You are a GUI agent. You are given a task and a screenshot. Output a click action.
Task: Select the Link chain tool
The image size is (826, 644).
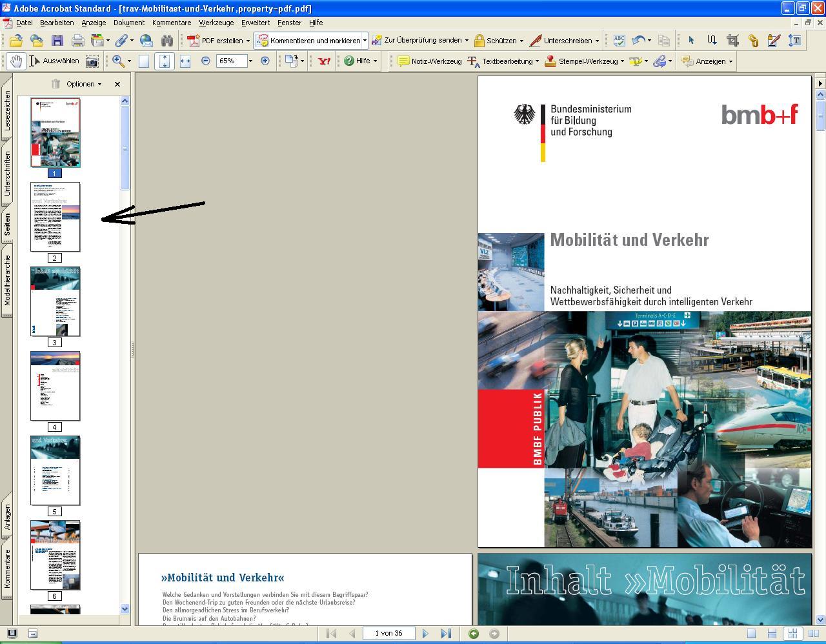753,41
